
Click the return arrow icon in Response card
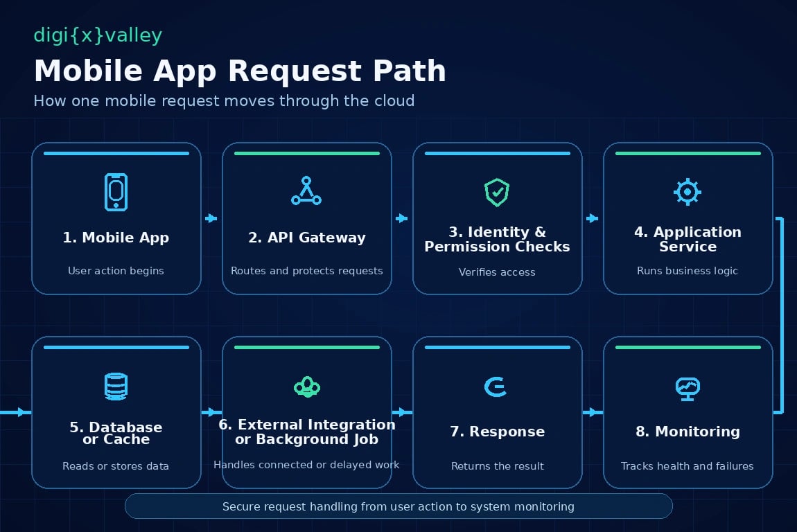496,387
